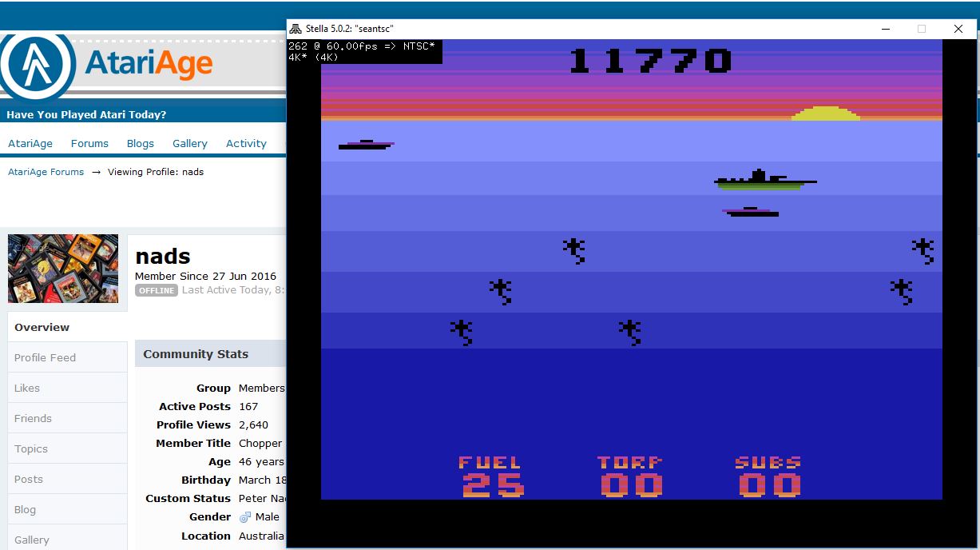980x550 pixels.
Task: Open the Posts profile tab
Action: click(x=28, y=479)
